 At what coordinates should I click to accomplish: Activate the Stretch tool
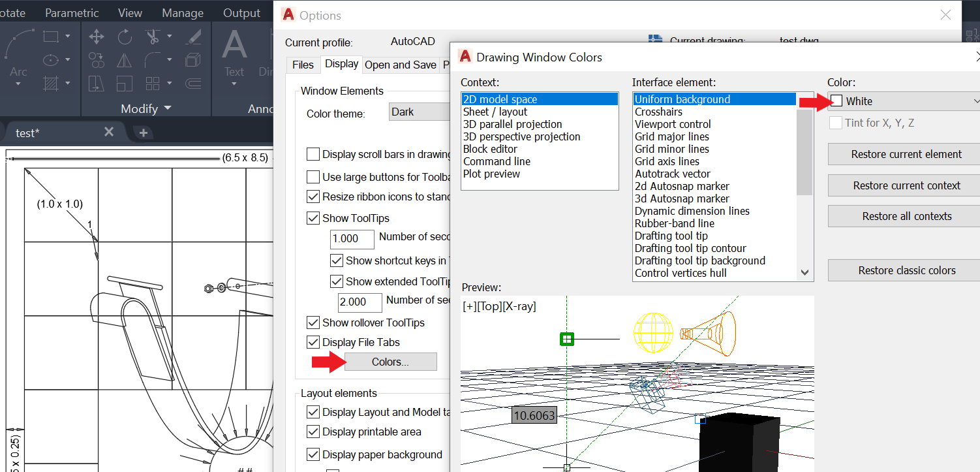tap(97, 84)
